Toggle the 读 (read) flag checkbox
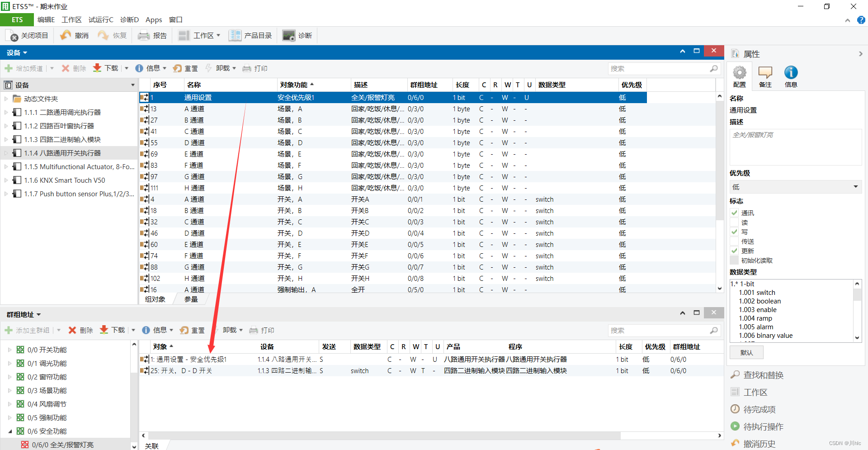The width and height of the screenshot is (868, 450). 734,223
